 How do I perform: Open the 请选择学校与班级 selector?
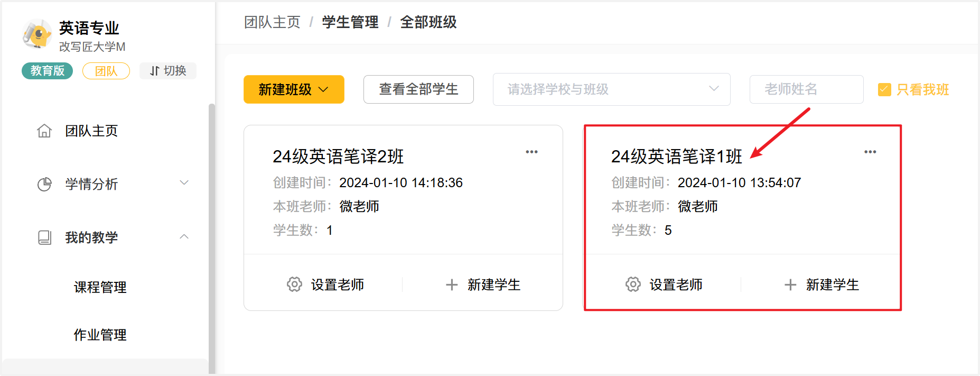(x=611, y=89)
